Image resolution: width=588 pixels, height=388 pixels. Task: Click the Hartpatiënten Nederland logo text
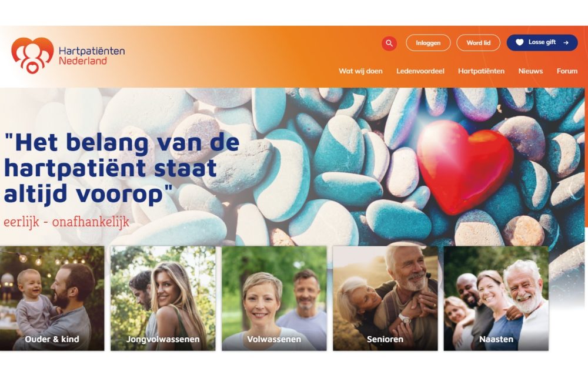pos(92,55)
